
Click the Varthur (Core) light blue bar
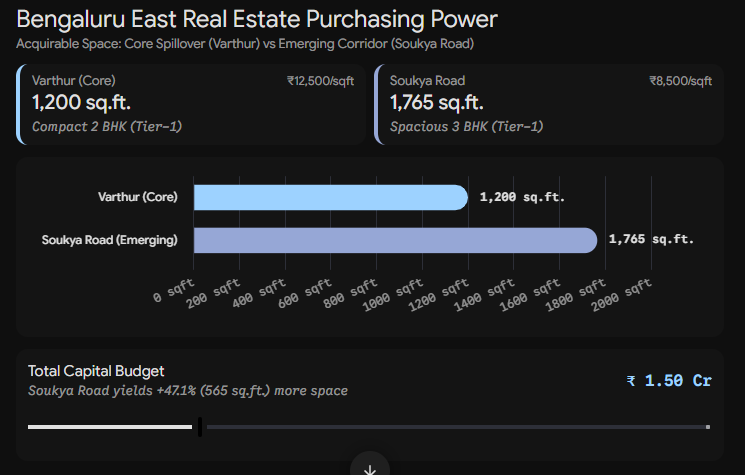331,198
